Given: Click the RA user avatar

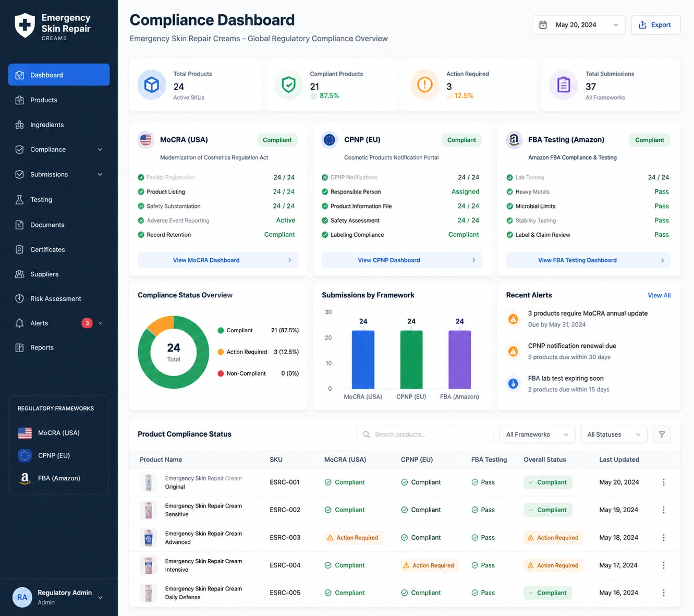Looking at the screenshot, I should point(22,597).
